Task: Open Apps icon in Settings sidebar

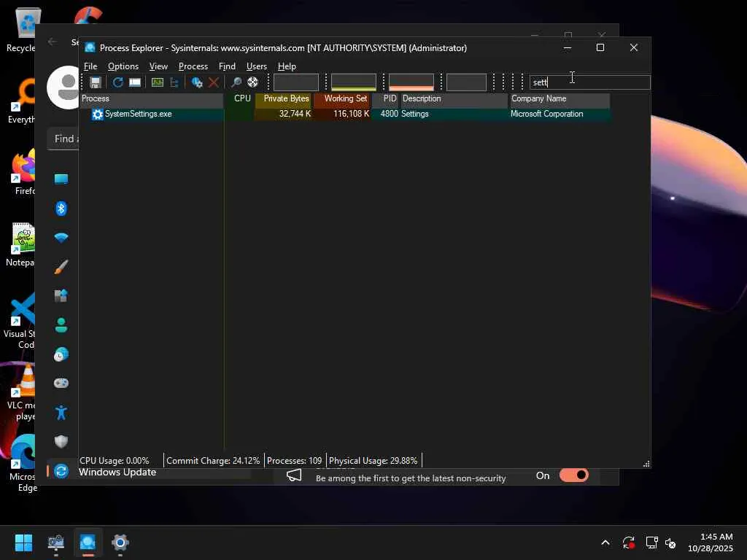Action: point(61,296)
